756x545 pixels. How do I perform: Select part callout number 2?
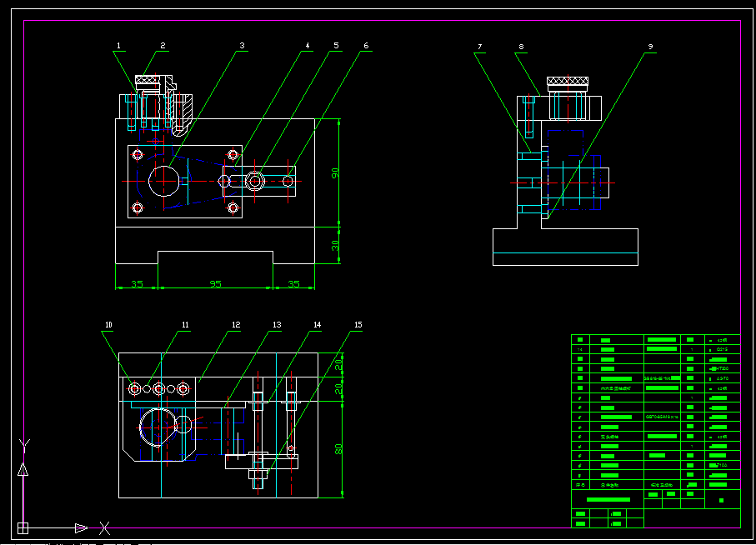163,45
